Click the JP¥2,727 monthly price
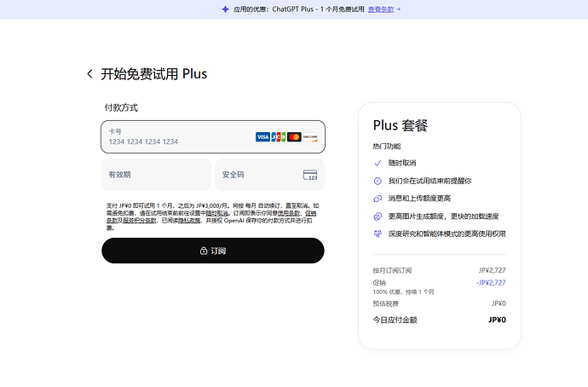Image resolution: width=588 pixels, height=387 pixels. click(x=492, y=270)
